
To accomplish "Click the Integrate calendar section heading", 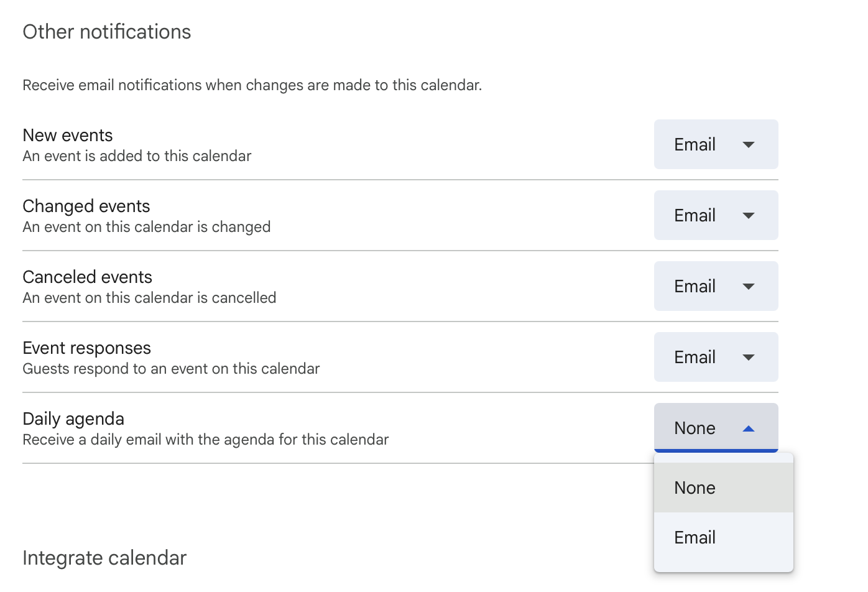I will pos(104,558).
